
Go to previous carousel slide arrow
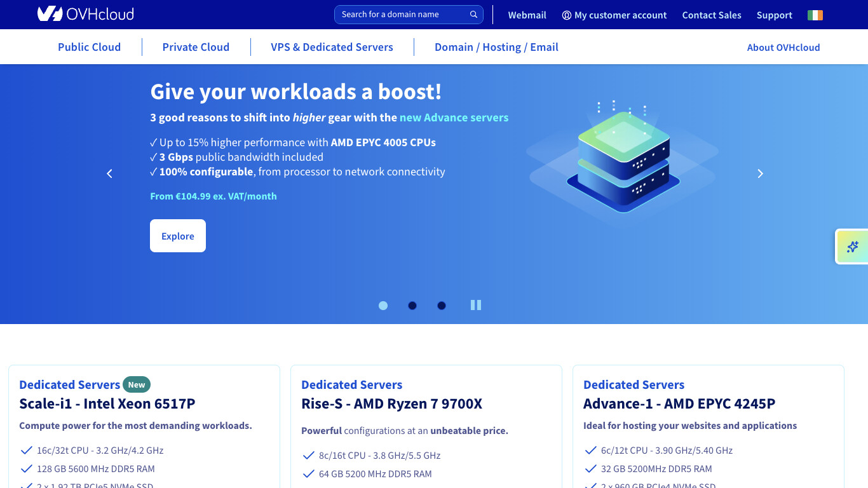[109, 173]
